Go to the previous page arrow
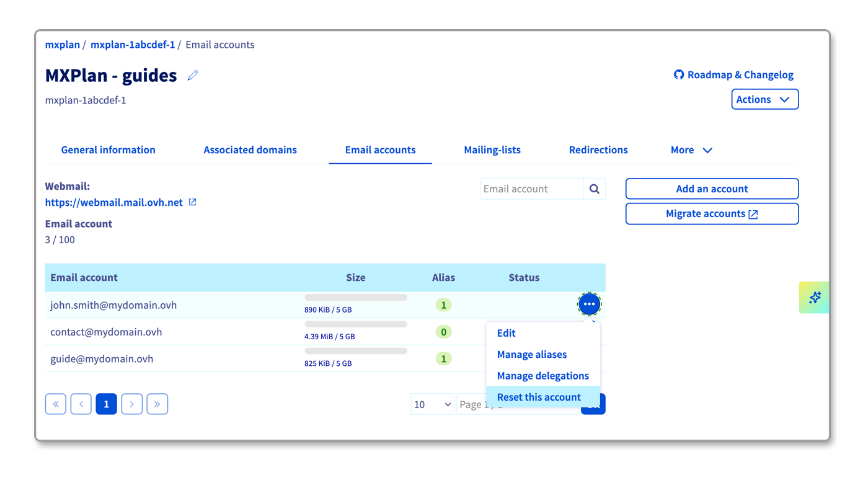 tap(81, 404)
